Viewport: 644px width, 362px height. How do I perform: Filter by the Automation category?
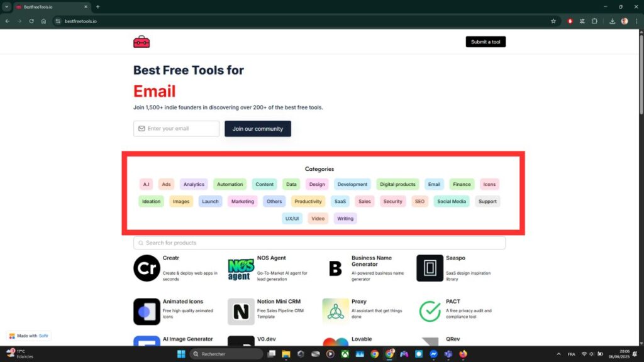tap(230, 184)
